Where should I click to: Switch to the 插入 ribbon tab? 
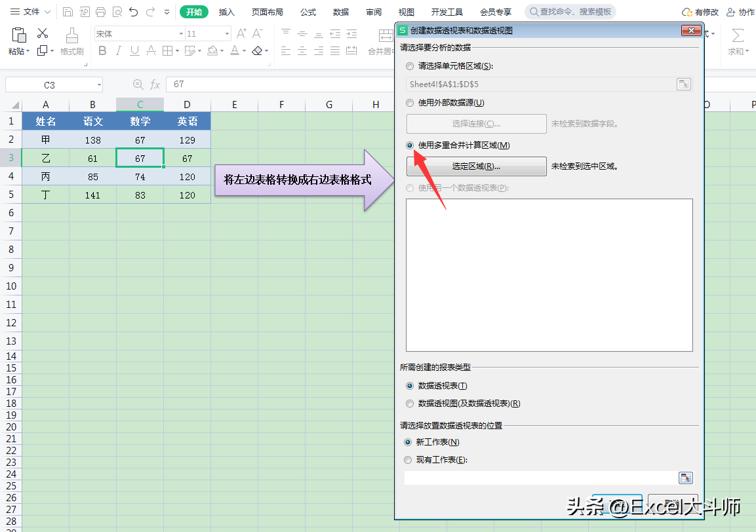pyautogui.click(x=226, y=12)
